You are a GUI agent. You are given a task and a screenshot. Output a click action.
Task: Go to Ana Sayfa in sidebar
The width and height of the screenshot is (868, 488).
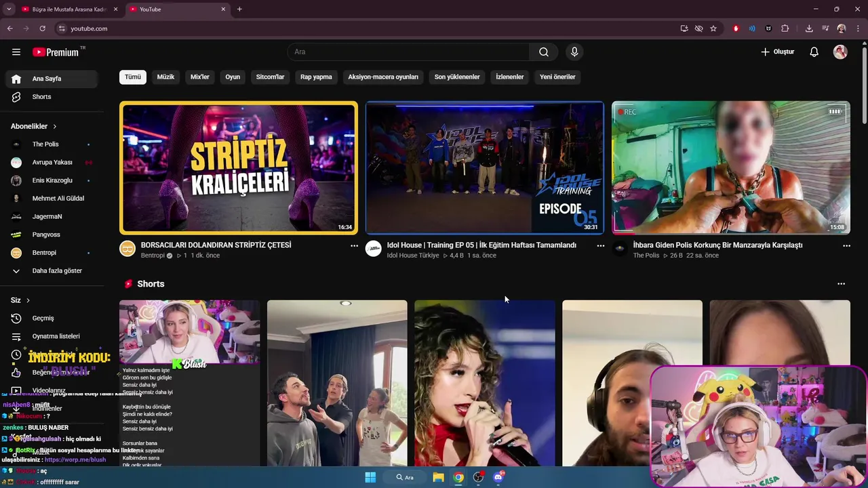[x=52, y=79]
